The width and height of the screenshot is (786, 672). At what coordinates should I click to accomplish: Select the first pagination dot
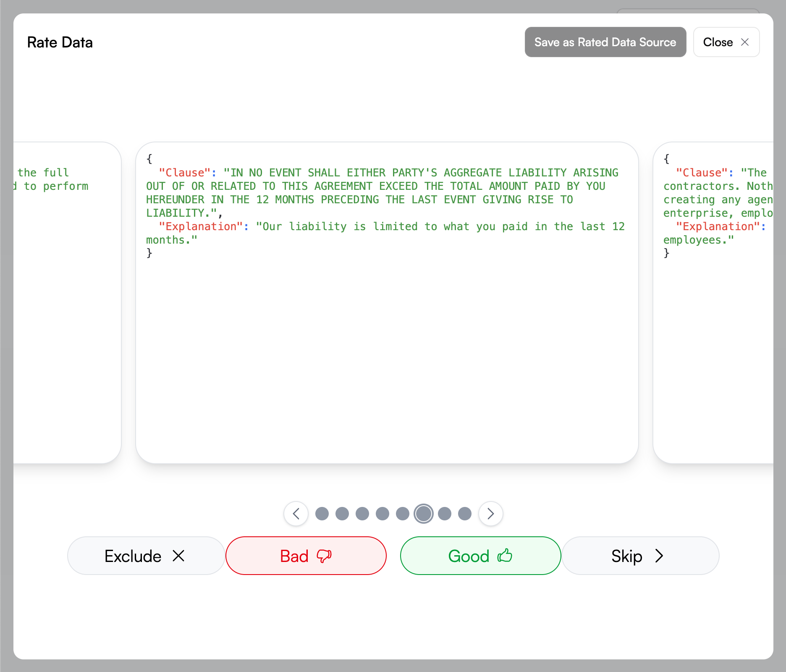coord(322,513)
